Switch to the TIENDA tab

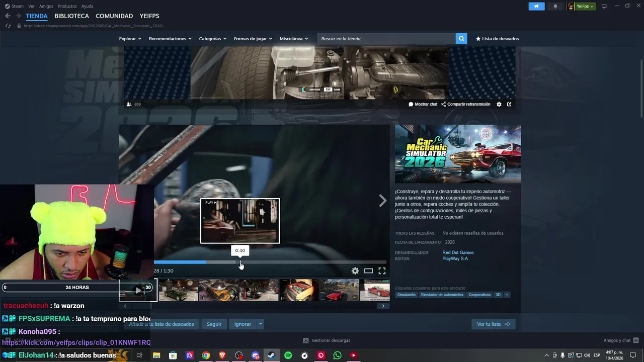[x=37, y=16]
